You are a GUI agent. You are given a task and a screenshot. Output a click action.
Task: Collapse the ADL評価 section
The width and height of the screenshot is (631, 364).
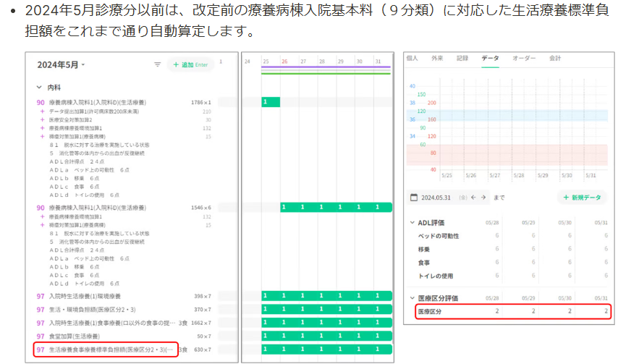[x=412, y=223]
